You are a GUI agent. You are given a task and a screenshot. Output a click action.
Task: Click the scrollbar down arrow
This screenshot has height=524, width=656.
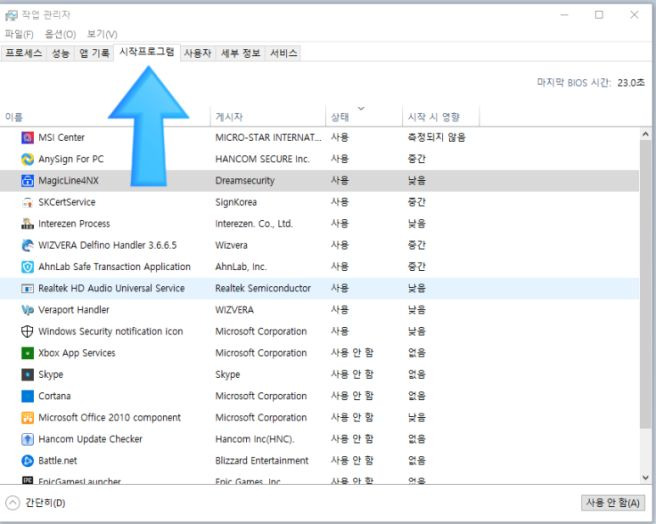(645, 477)
